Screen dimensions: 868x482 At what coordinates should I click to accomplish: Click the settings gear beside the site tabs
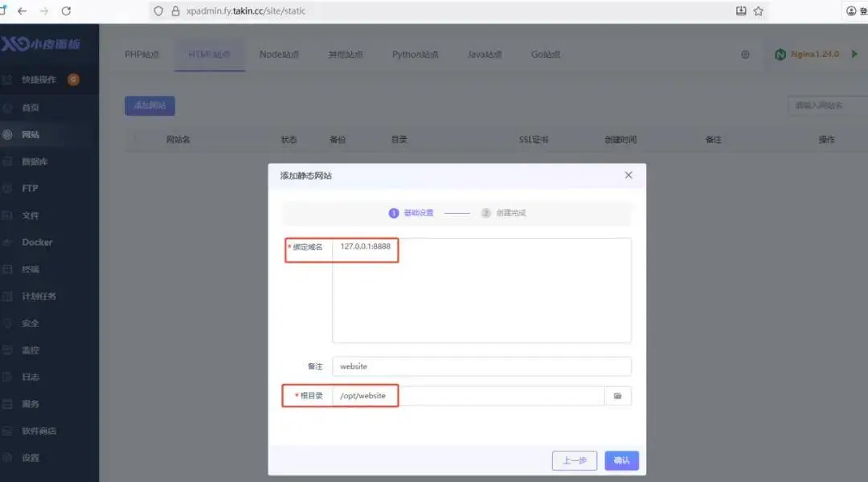tap(744, 54)
